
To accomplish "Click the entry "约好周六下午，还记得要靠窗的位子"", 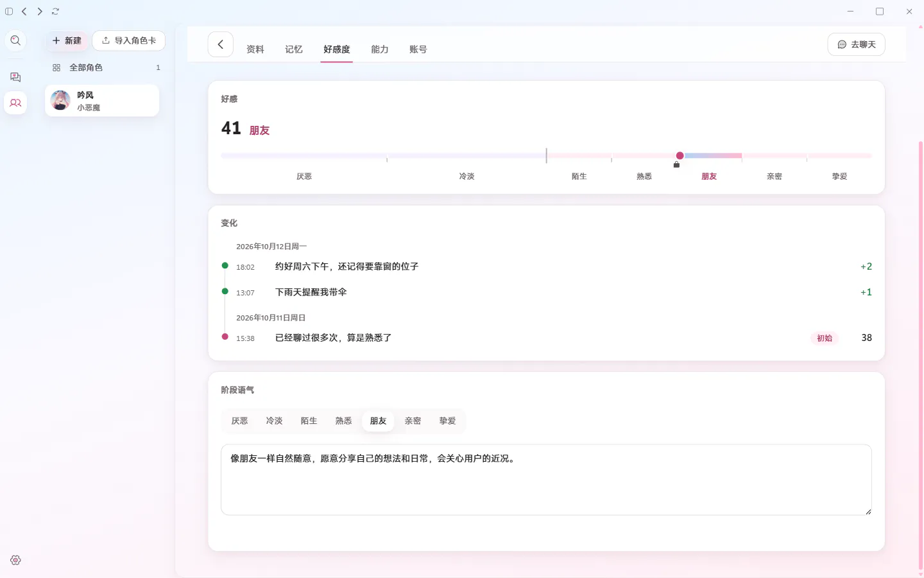I will pos(346,267).
